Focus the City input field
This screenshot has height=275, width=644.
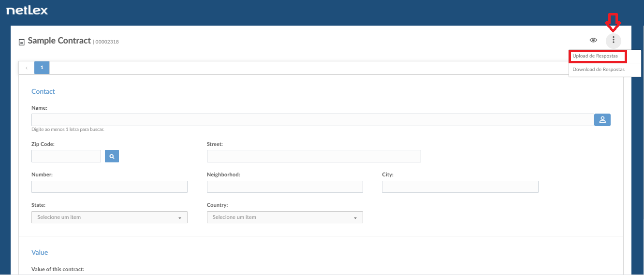tap(460, 187)
